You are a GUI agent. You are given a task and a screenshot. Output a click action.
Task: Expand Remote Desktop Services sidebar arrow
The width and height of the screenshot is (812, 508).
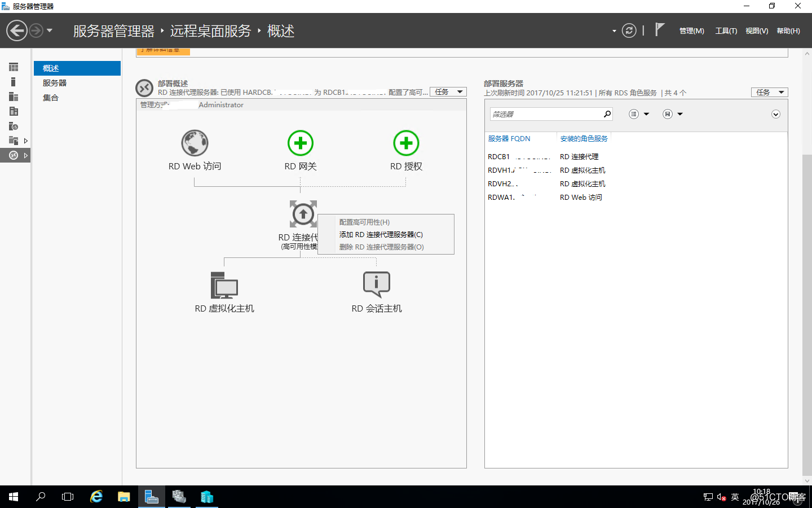click(25, 155)
